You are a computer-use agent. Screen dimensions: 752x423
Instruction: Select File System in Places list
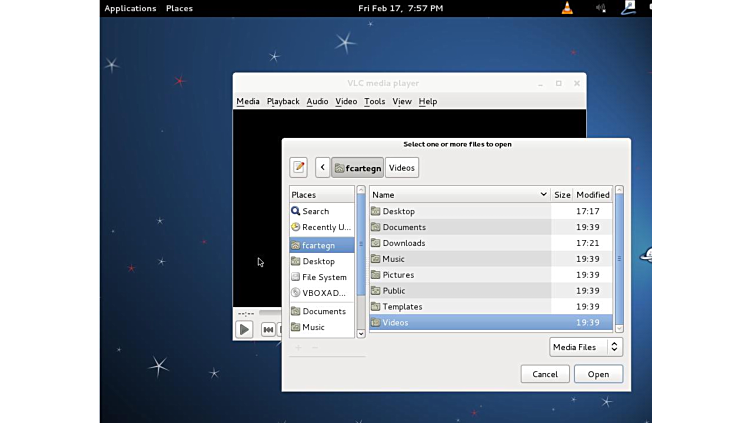(x=324, y=277)
